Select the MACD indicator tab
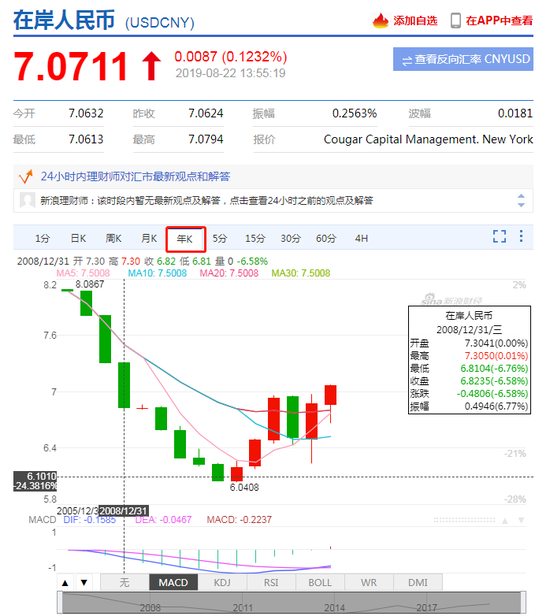550x616 pixels. click(173, 582)
